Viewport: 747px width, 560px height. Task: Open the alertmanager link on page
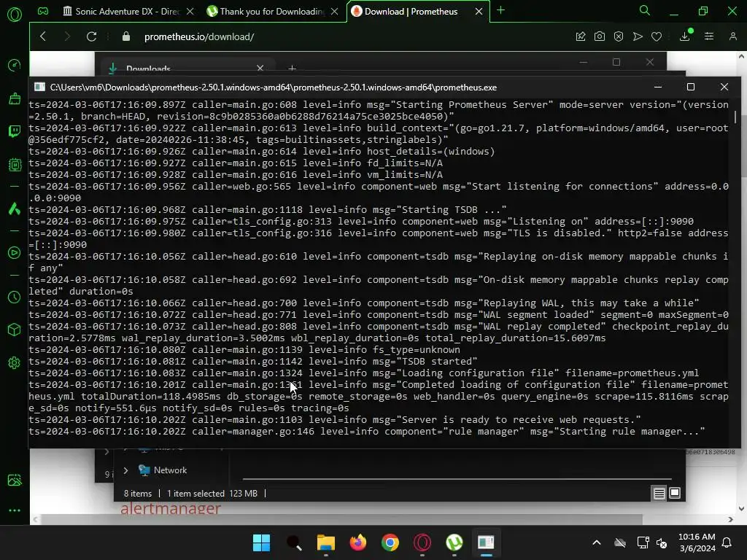click(x=170, y=508)
